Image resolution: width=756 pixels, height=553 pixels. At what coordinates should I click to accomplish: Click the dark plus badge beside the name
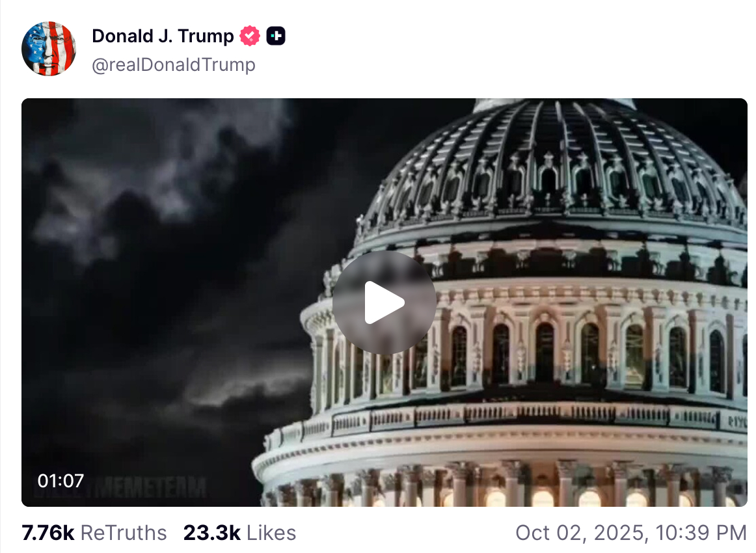(x=276, y=36)
